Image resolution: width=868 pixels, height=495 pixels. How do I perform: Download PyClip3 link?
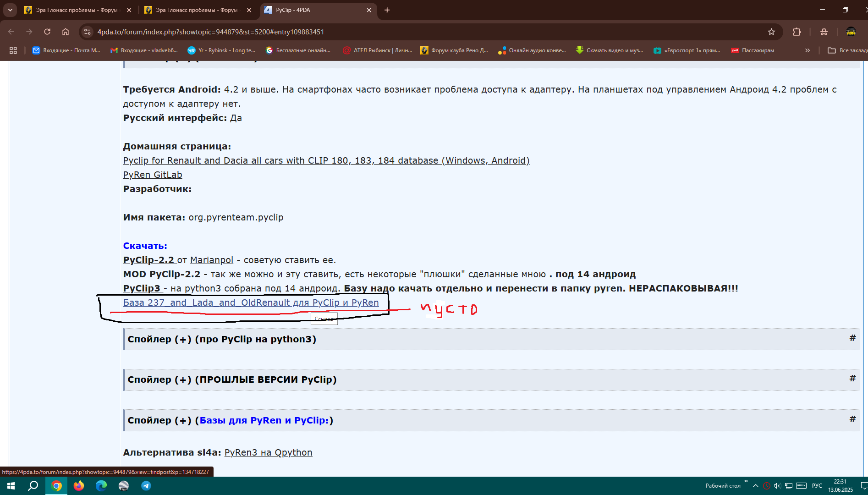click(x=143, y=288)
